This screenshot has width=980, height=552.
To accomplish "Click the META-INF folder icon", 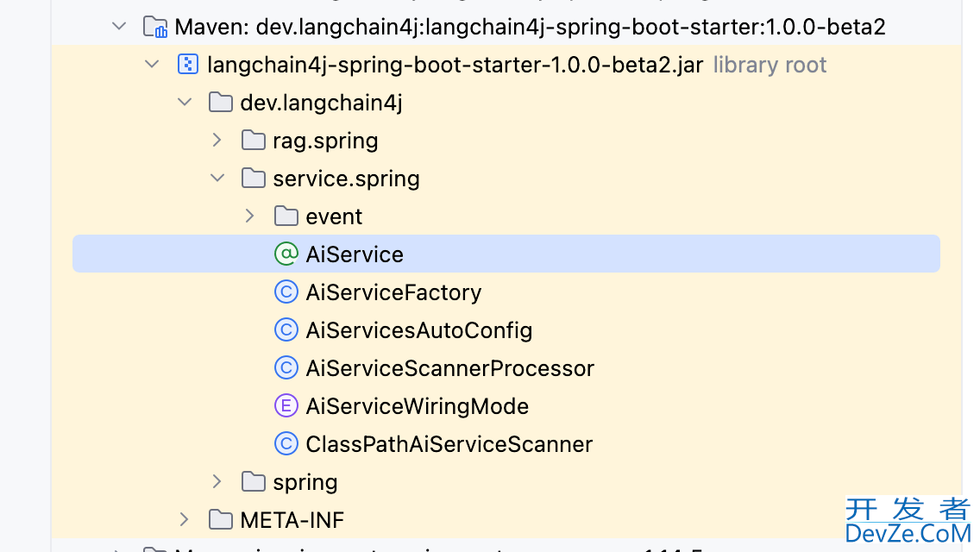I will [220, 519].
